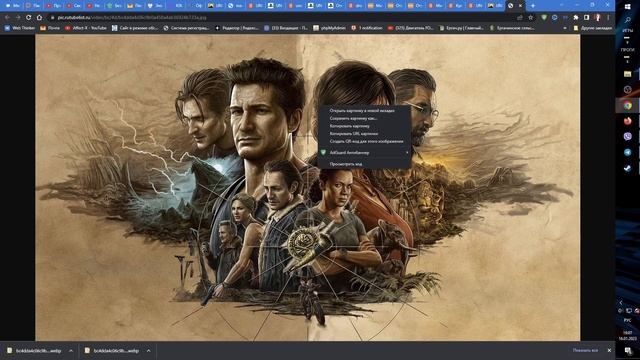
Task: Select 'Копировать картинку' in context menu
Action: click(364, 126)
